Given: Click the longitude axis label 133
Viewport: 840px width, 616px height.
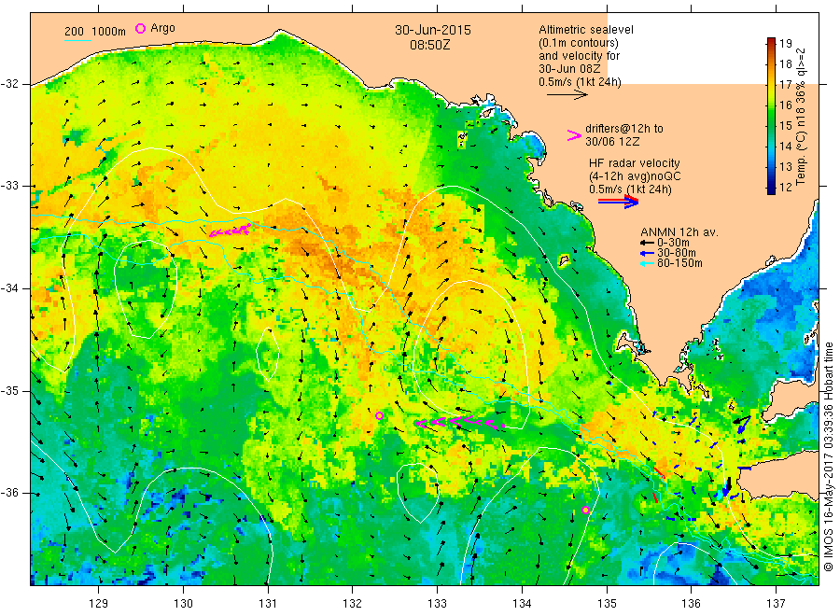Looking at the screenshot, I should coord(437,604).
